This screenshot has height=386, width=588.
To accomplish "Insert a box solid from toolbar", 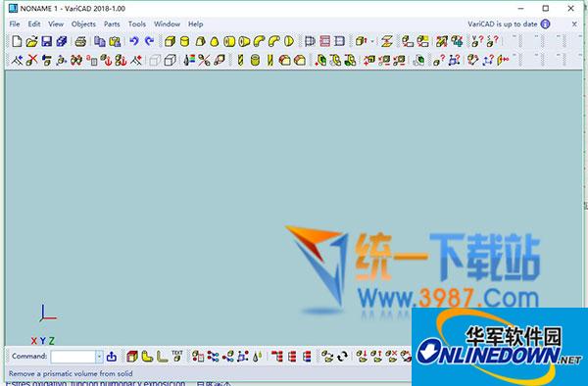I will [x=170, y=41].
